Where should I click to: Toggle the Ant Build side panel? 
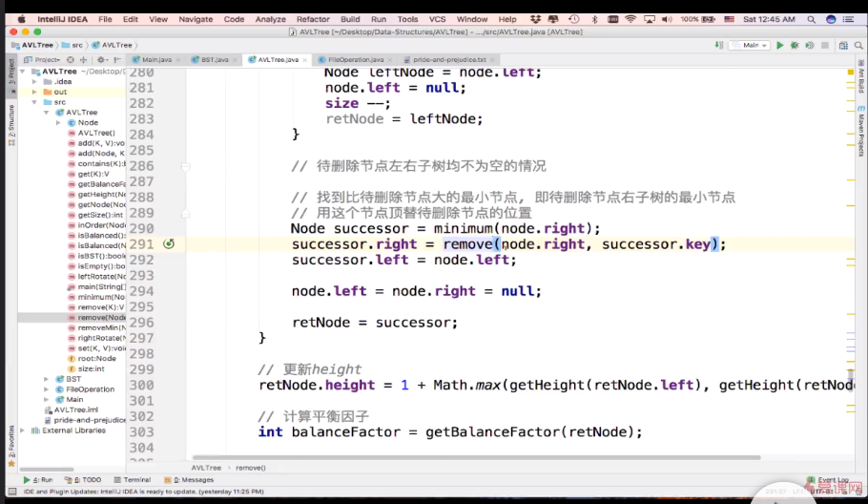860,75
